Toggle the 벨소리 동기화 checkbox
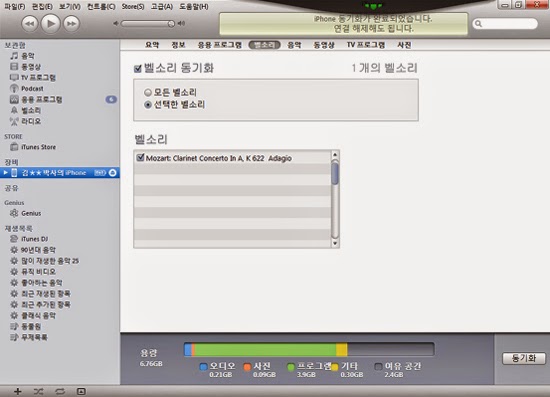This screenshot has width=550, height=397. point(138,68)
